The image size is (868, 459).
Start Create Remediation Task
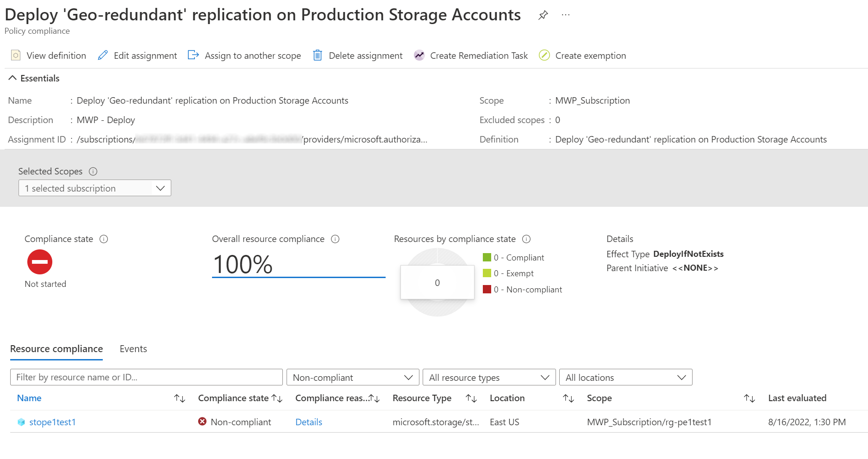pos(471,56)
